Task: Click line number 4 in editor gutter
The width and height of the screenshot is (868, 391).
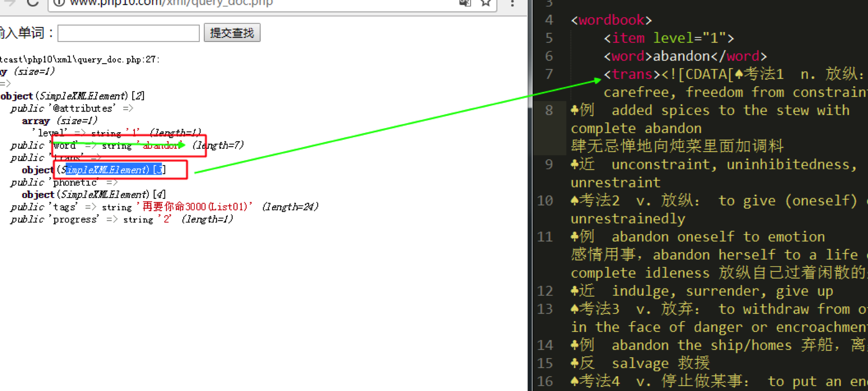Action: click(549, 20)
